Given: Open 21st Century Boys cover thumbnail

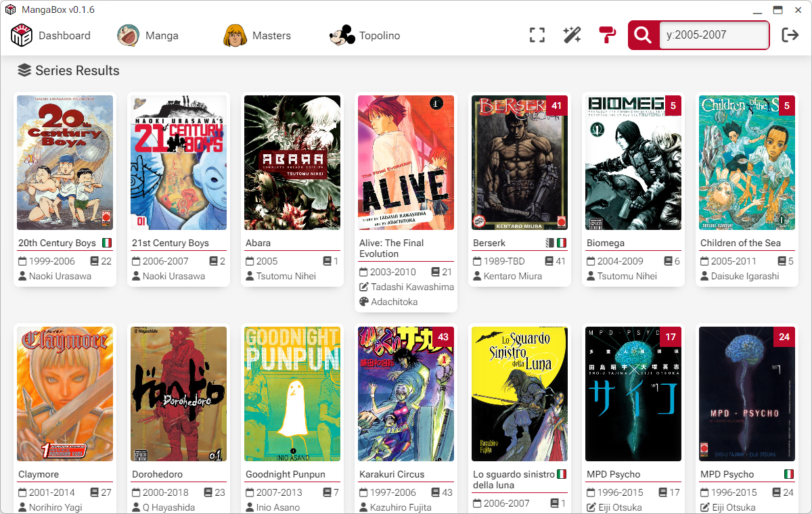Looking at the screenshot, I should (179, 162).
